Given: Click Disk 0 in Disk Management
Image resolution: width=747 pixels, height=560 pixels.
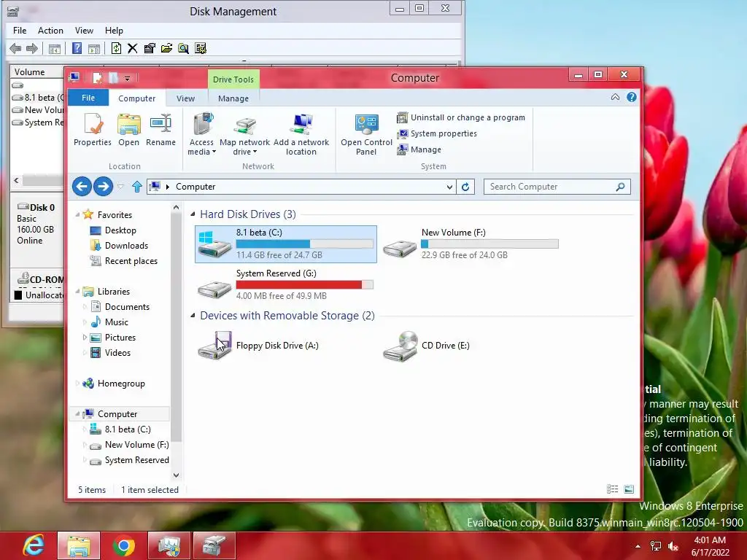Looking at the screenshot, I should [x=37, y=224].
